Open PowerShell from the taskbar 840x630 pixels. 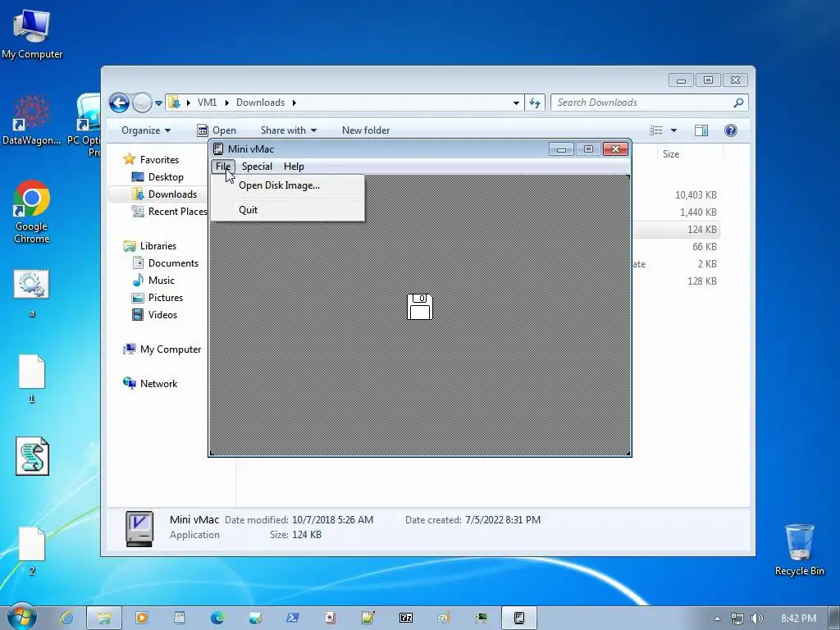[x=293, y=618]
